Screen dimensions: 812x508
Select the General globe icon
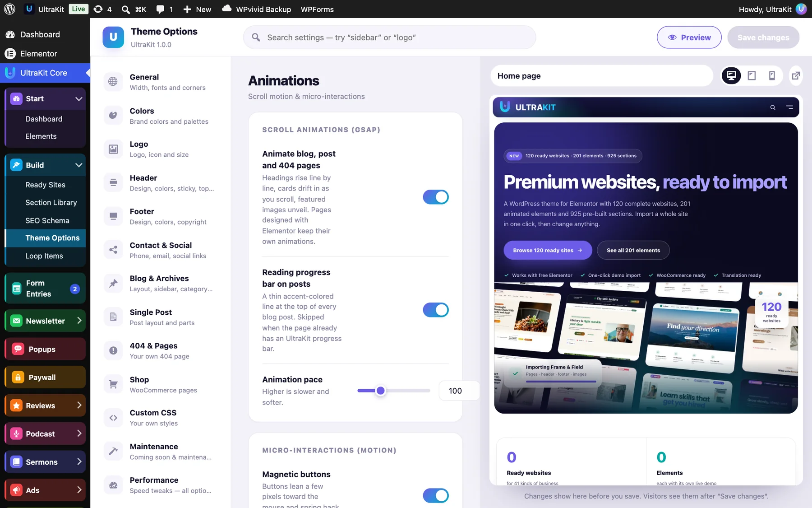pyautogui.click(x=113, y=82)
